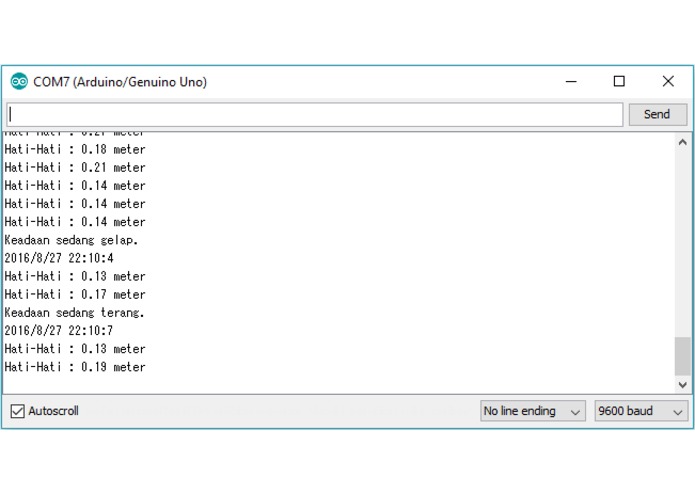The height and width of the screenshot is (494, 695).
Task: Click the line 'Hati-Hati : 0.19 meter'
Action: [75, 367]
